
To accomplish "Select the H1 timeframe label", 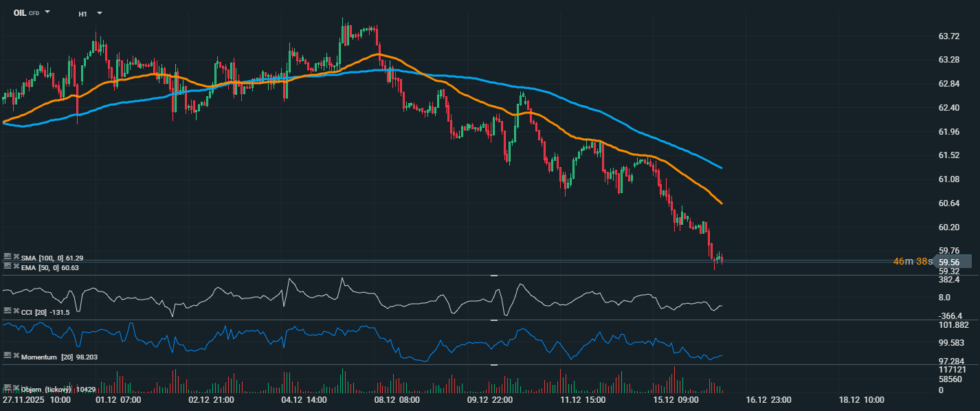I will coord(82,13).
